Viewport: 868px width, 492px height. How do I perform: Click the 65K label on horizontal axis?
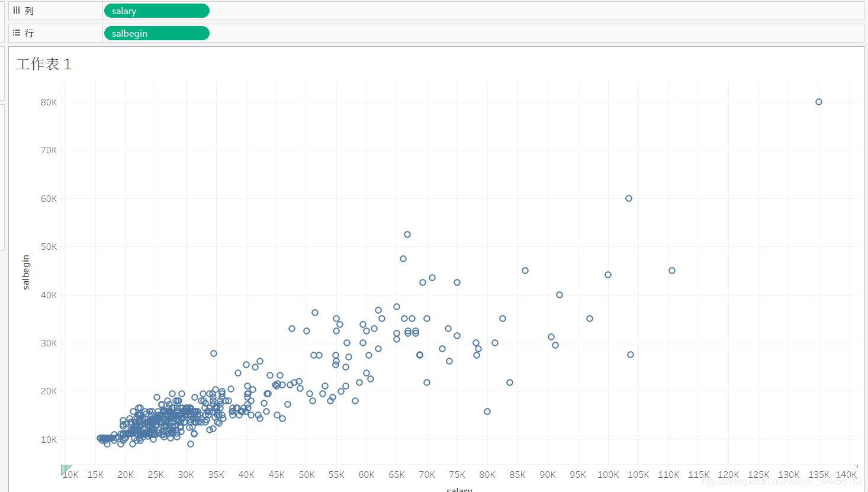coord(397,475)
